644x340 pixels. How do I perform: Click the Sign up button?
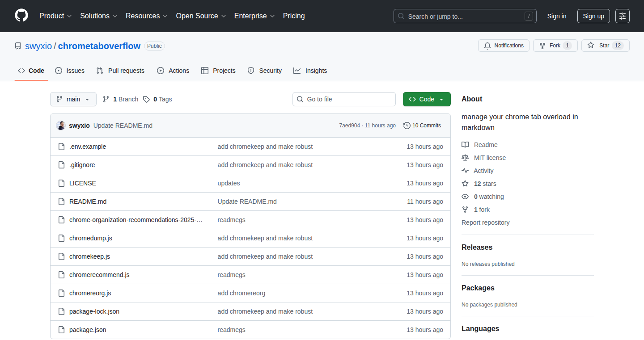(x=593, y=16)
